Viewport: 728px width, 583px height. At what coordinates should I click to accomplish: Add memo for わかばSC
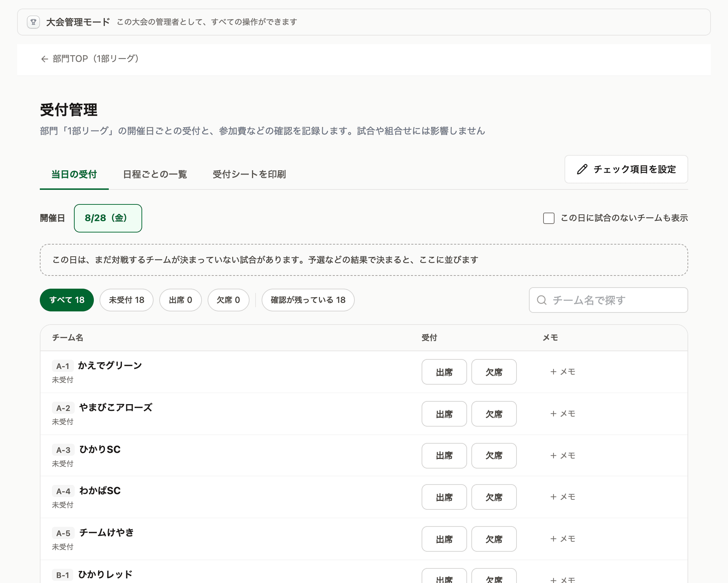(563, 497)
